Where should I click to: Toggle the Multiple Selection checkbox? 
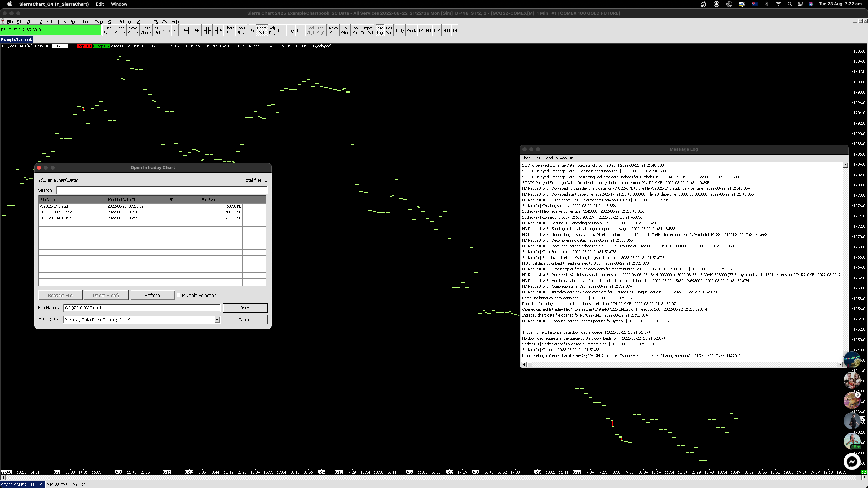coord(179,295)
